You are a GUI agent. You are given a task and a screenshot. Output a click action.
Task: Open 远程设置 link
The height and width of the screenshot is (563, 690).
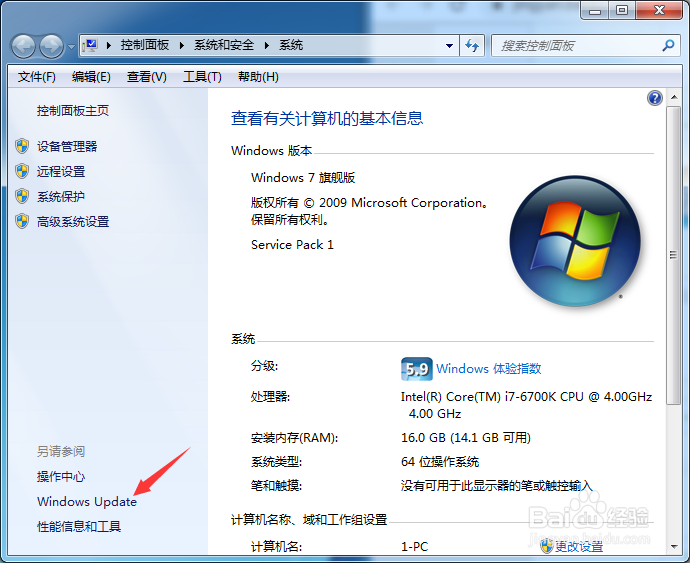coord(61,171)
